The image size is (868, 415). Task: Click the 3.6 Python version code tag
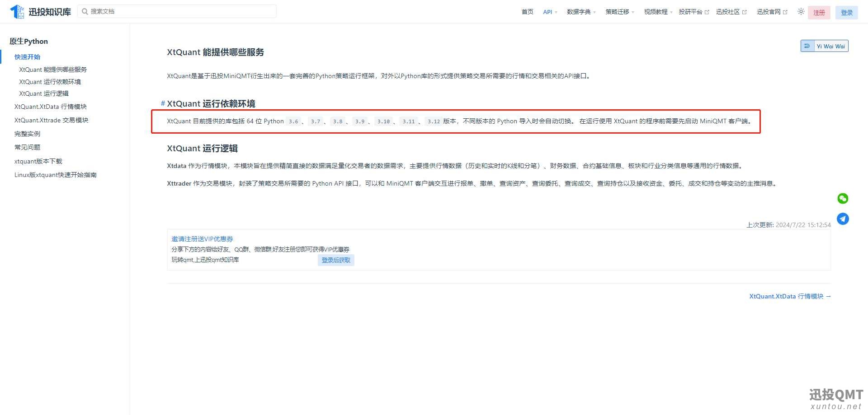(x=293, y=121)
